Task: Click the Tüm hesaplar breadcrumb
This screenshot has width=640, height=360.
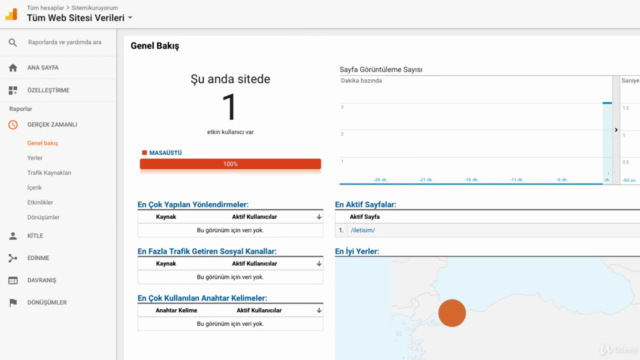Action: [45, 8]
